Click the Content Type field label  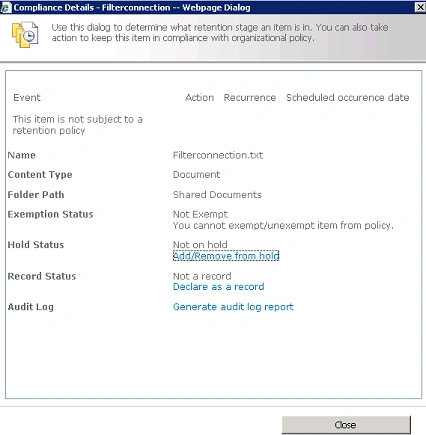(40, 175)
